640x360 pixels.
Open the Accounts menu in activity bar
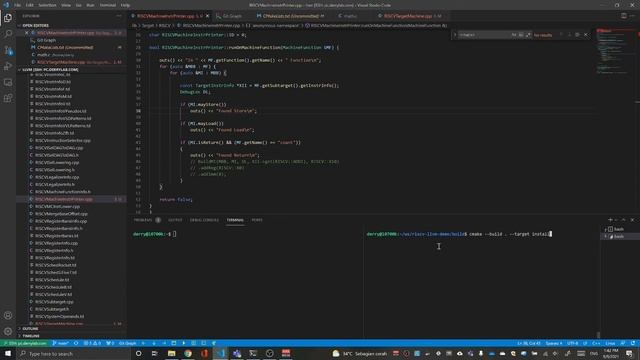[x=8, y=315]
